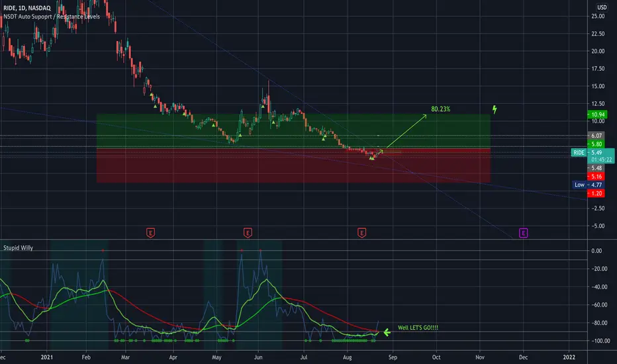The image size is (617, 364).
Task: Click the red 5.16 price label
Action: tap(596, 176)
